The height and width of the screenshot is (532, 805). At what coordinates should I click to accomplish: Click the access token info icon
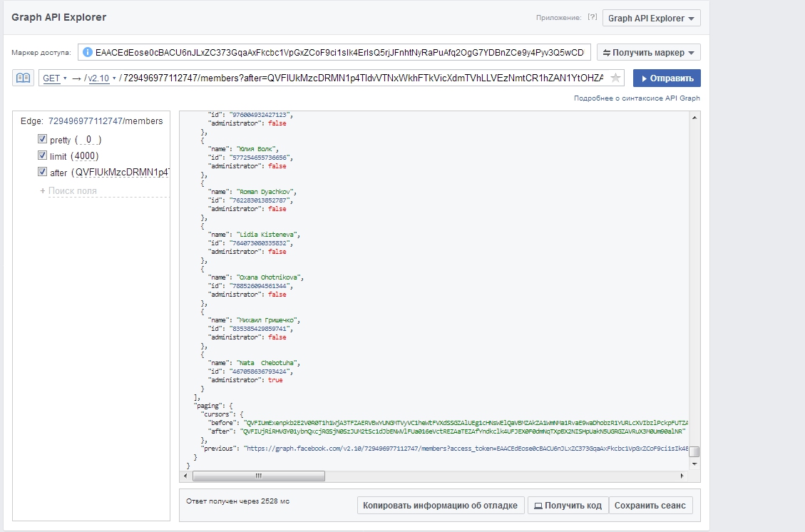(87, 52)
